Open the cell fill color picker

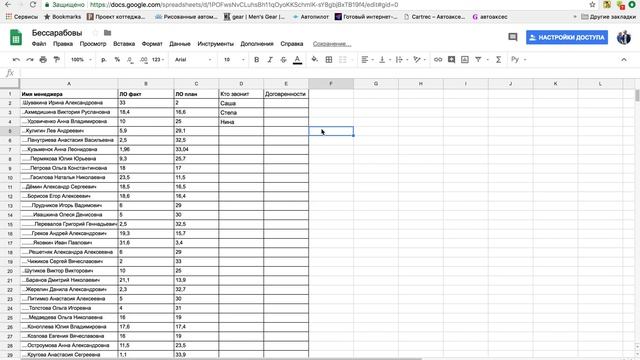(x=314, y=60)
